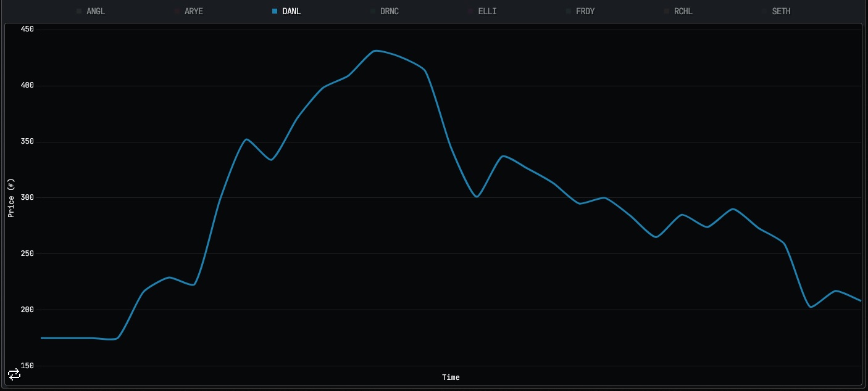Click the 150 price axis label
The width and height of the screenshot is (868, 391).
(x=27, y=366)
